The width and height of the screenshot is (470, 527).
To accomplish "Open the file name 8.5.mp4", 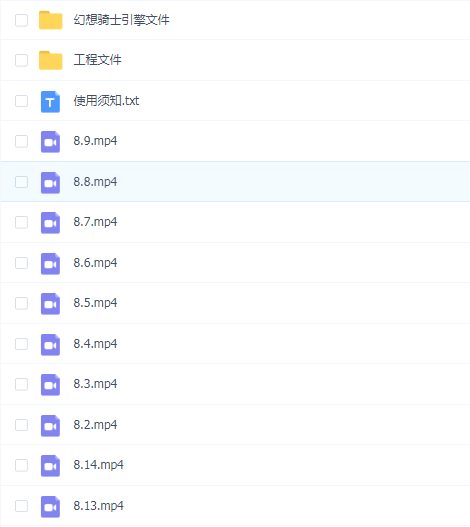I will coord(95,303).
